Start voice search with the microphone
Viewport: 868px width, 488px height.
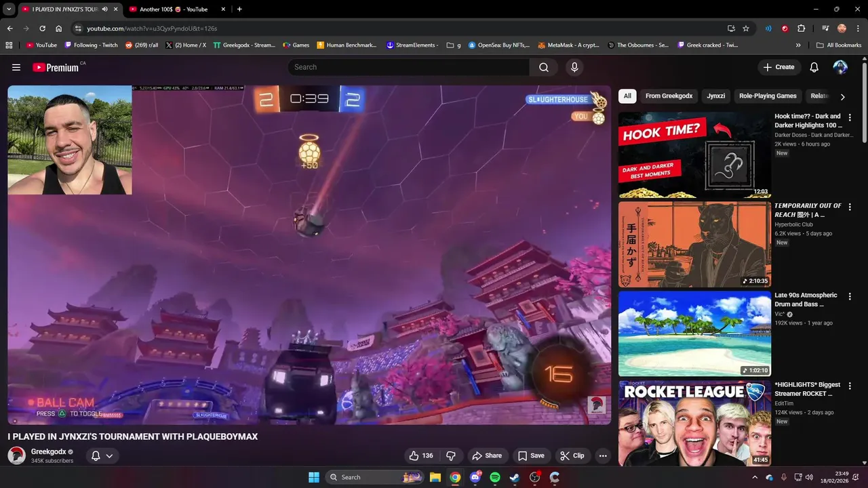[574, 67]
